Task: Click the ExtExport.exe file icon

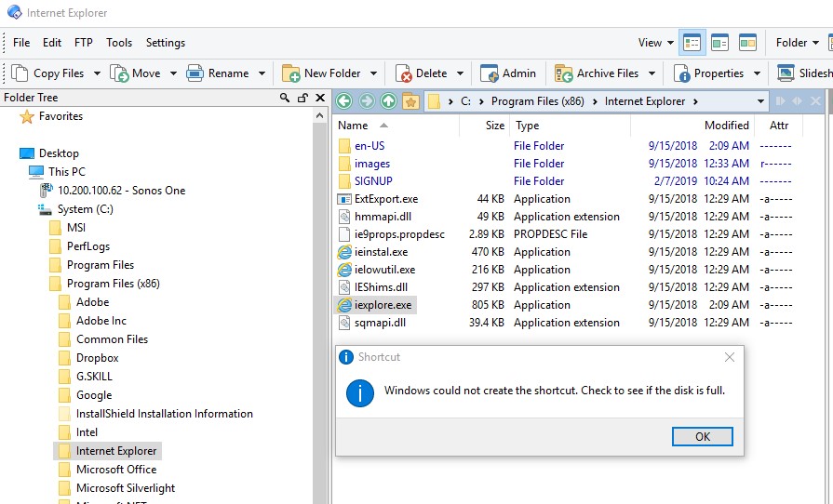Action: (x=344, y=199)
